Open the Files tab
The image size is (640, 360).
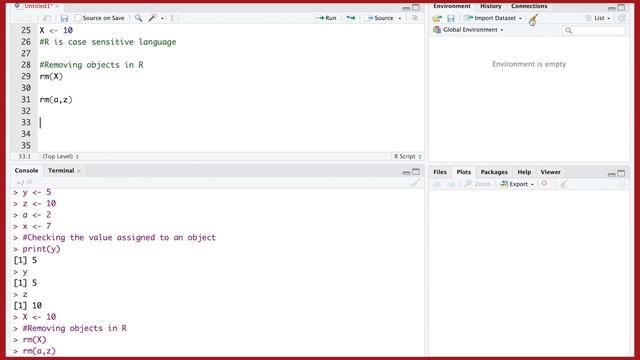(x=440, y=172)
